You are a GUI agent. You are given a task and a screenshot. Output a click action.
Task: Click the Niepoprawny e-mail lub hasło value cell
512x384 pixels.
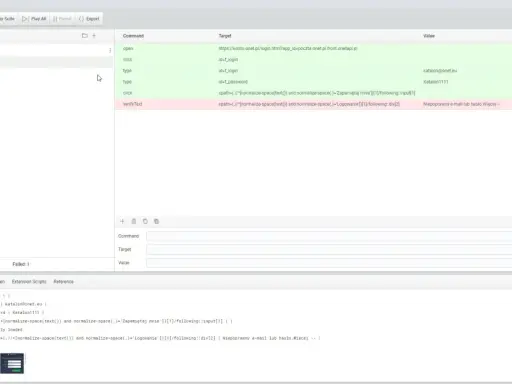(x=461, y=104)
